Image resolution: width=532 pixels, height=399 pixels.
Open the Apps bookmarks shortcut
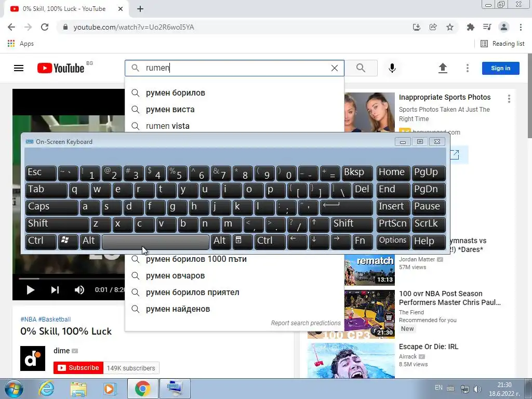pos(21,44)
